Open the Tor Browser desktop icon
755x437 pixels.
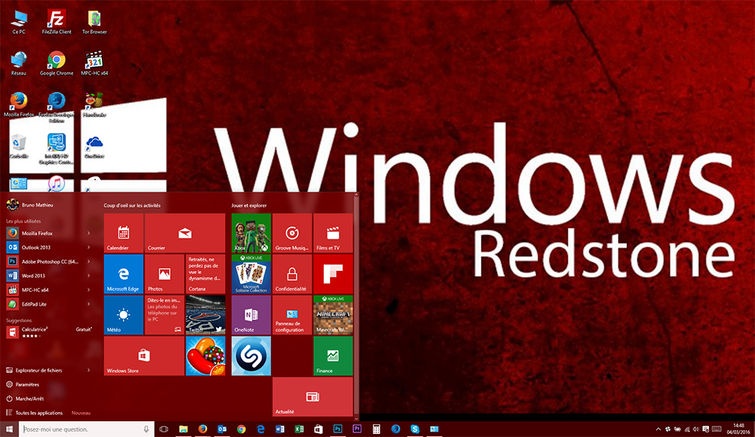(94, 22)
